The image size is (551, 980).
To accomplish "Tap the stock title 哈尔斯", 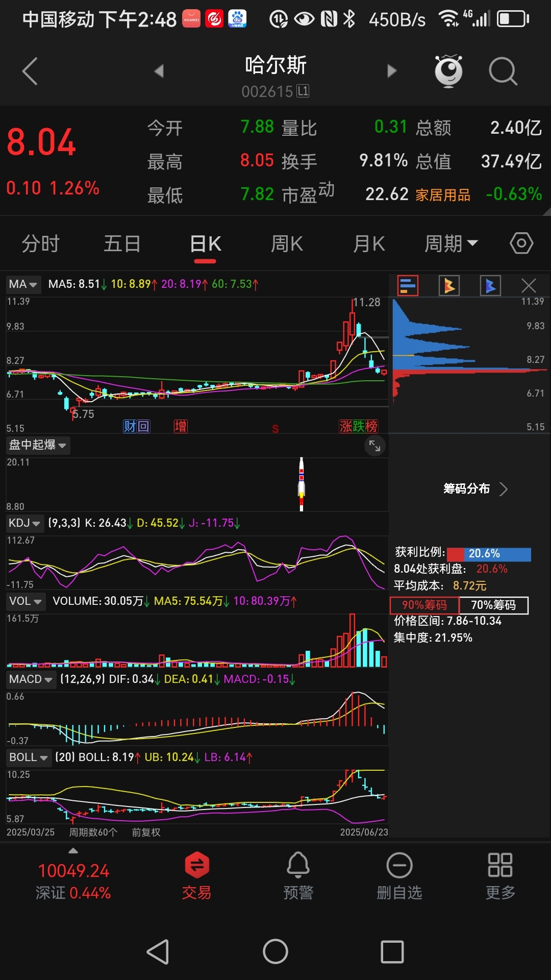I will click(275, 65).
